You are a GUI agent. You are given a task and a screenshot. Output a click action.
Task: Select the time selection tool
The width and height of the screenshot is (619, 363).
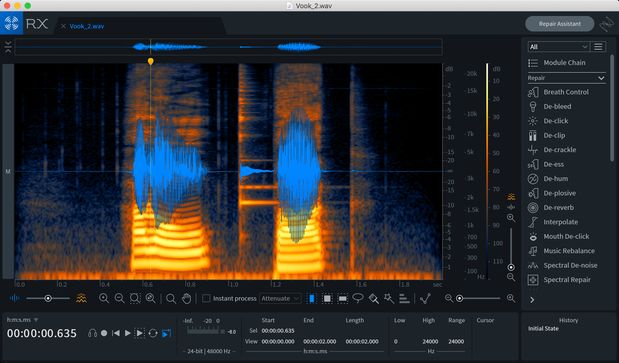[x=312, y=299]
